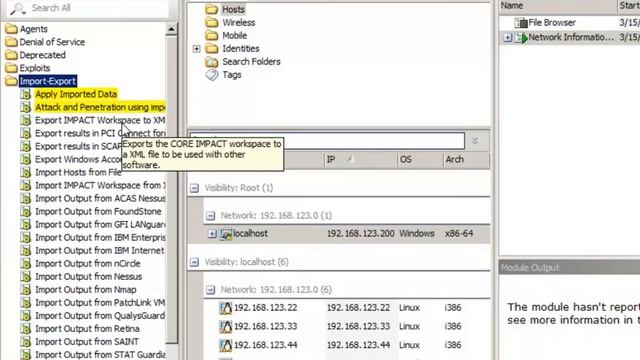
Task: Select Attack and Penetration using imported data
Action: point(100,107)
